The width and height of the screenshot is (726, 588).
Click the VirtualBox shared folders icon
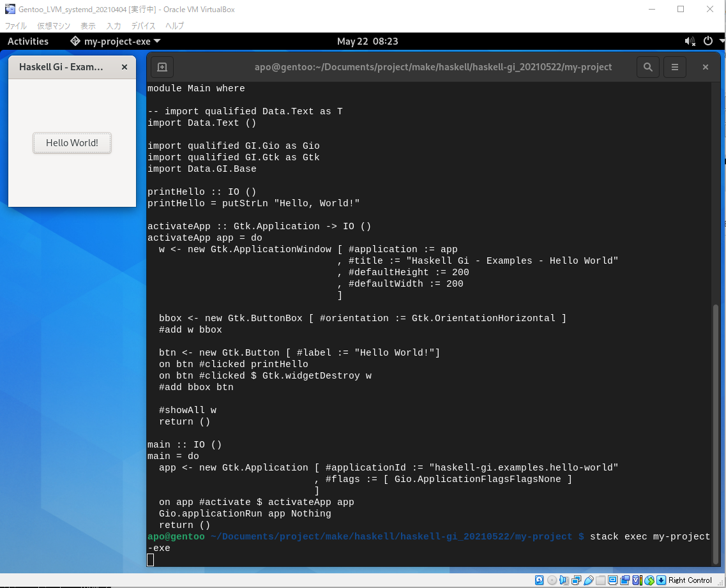click(x=600, y=580)
